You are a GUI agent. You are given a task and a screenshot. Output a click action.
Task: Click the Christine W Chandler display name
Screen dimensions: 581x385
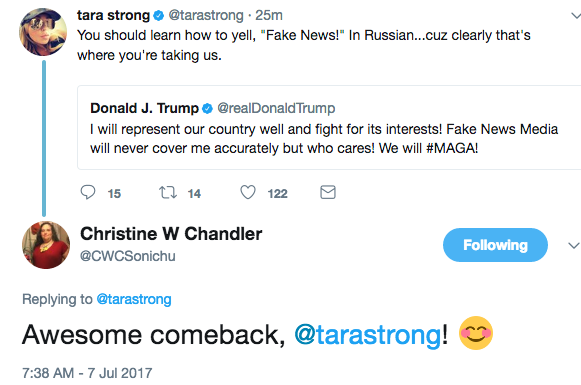(171, 234)
